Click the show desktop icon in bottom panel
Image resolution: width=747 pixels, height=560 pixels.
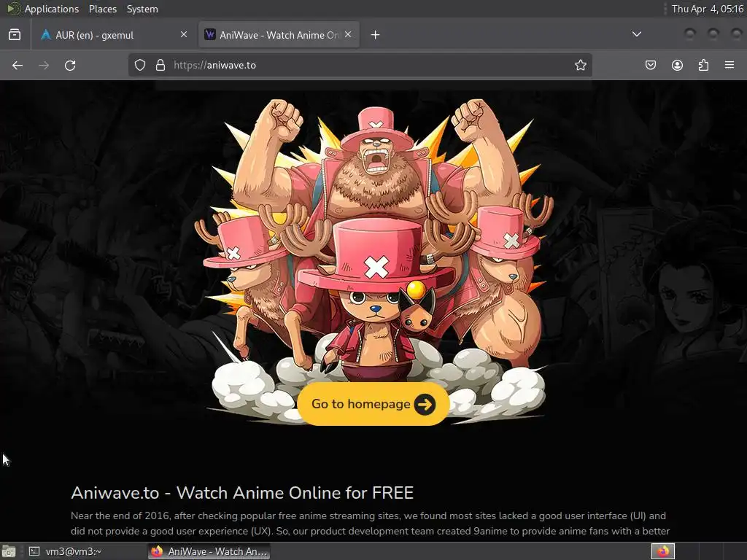pos(9,551)
